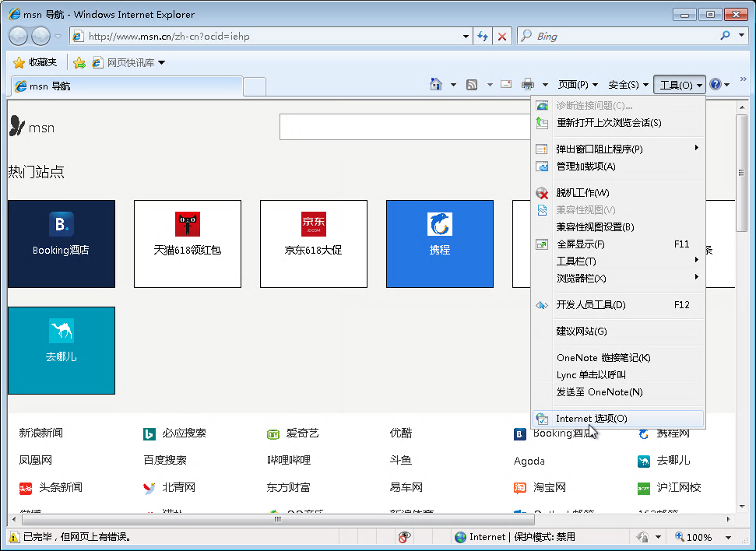This screenshot has height=551, width=756.
Task: Open the 京东618大促 tile
Action: (314, 244)
